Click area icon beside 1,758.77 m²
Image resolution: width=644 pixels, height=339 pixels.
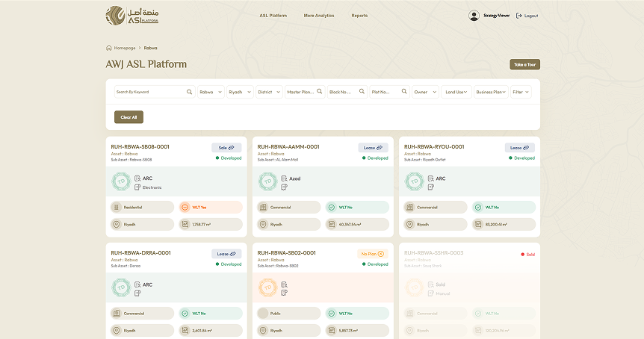pyautogui.click(x=185, y=225)
